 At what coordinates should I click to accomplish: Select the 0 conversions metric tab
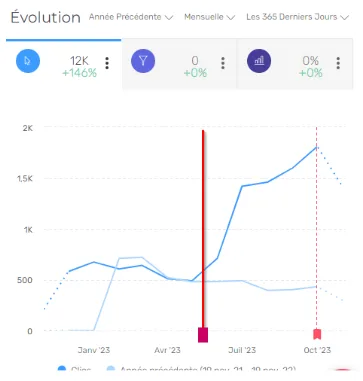click(x=179, y=64)
